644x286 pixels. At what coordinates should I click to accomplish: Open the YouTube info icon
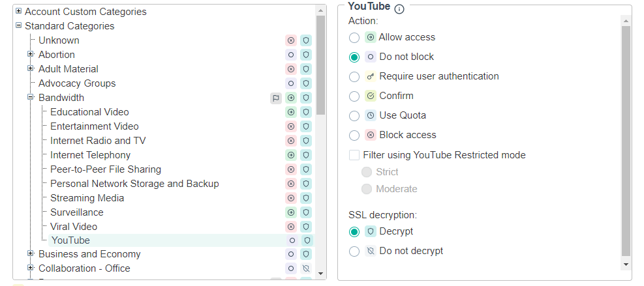tap(399, 8)
